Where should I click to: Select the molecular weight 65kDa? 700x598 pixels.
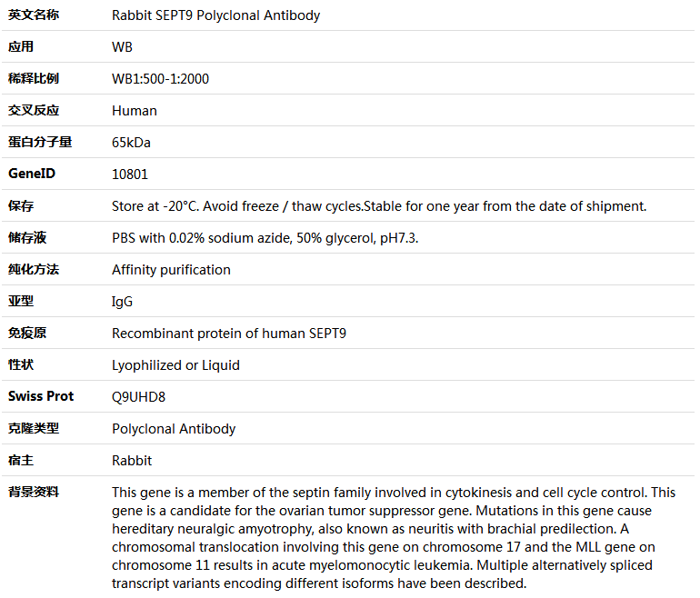pos(131,143)
